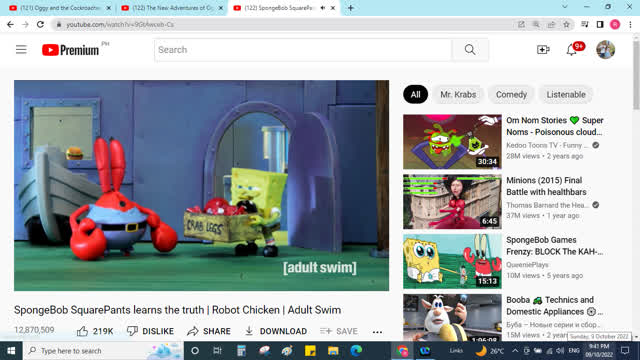Click the YouTube Premium logo
This screenshot has width=640, height=360.
click(71, 50)
